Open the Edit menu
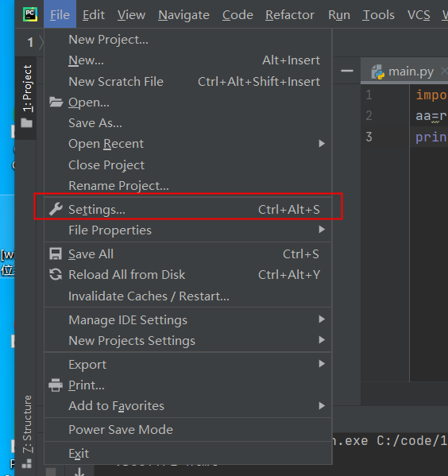Image resolution: width=448 pixels, height=476 pixels. point(94,14)
